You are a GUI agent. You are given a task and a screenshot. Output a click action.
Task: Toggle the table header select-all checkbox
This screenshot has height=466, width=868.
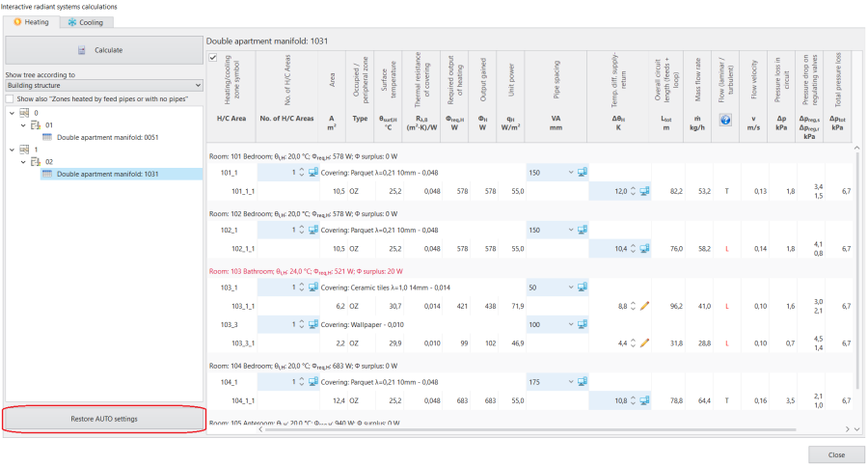213,58
